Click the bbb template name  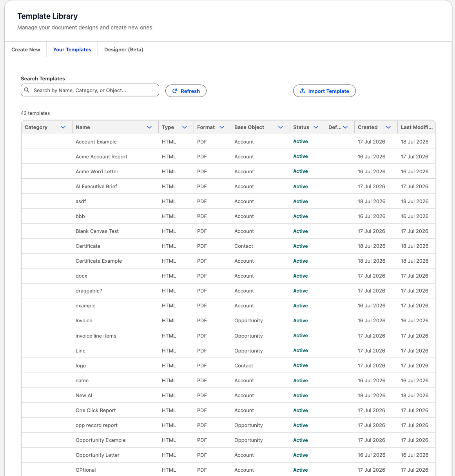[x=80, y=216]
